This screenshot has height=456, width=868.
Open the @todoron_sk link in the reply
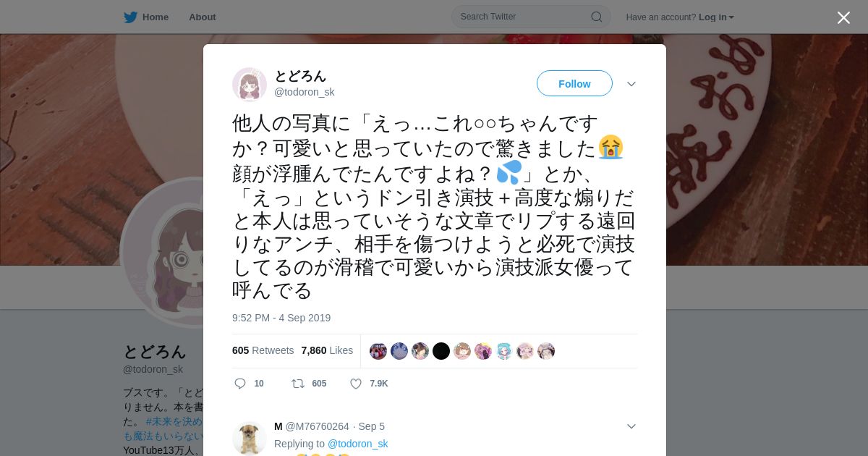tap(357, 444)
